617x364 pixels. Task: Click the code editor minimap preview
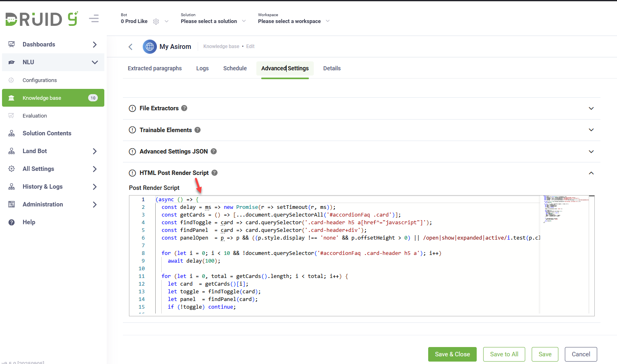(x=564, y=210)
